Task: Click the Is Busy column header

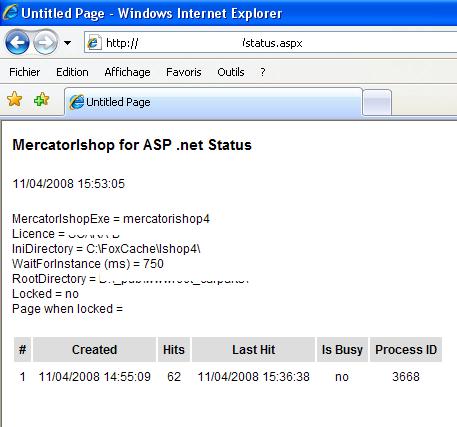Action: click(x=342, y=350)
